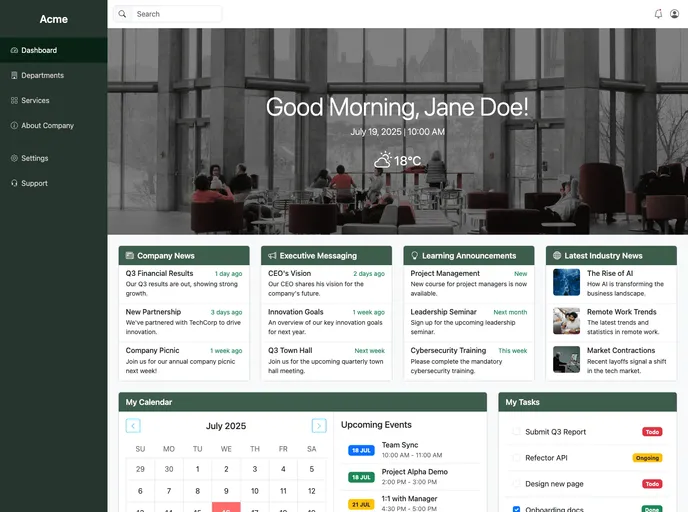Go to previous calendar month
688x512 pixels.
click(133, 426)
